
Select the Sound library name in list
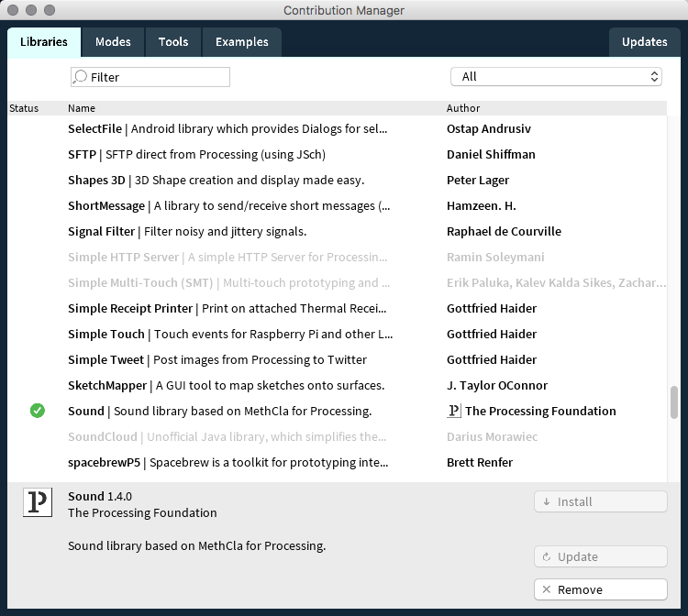pos(86,412)
